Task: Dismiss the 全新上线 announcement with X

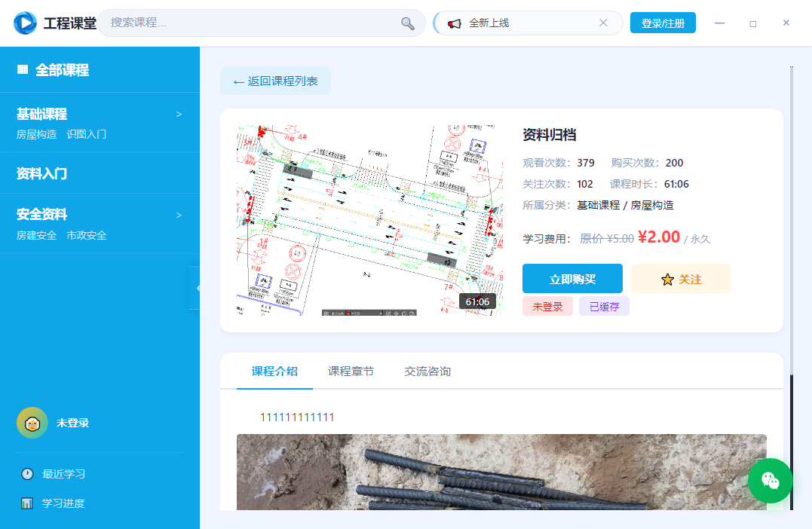Action: pyautogui.click(x=603, y=23)
